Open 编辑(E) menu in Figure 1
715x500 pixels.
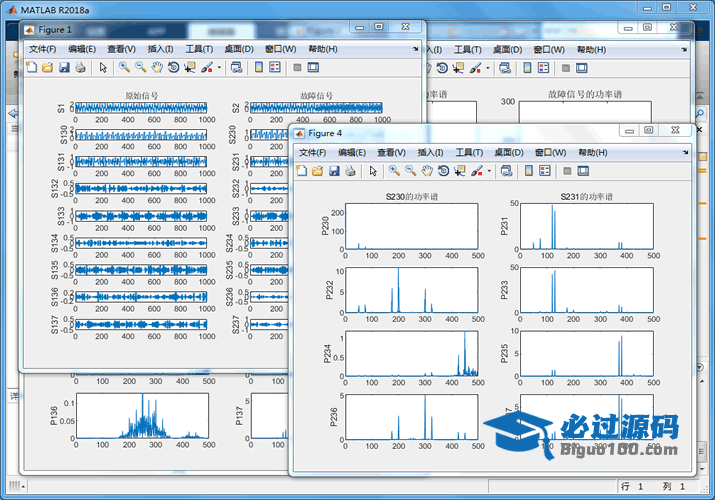[x=82, y=49]
